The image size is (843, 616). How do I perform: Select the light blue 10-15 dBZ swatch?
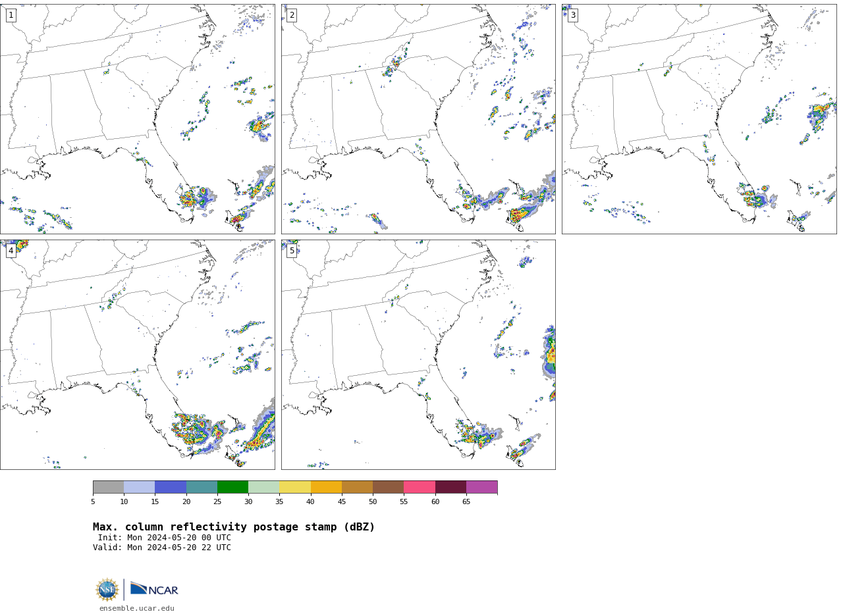pos(140,487)
